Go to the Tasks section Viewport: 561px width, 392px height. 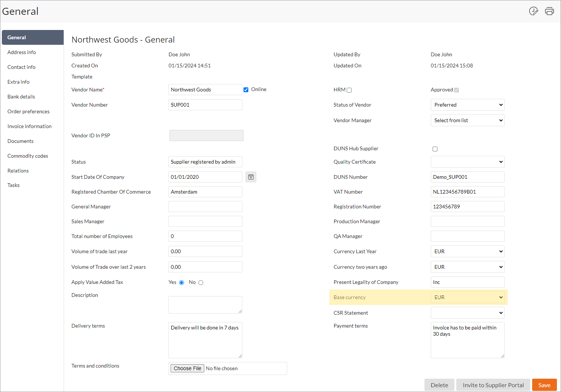click(x=14, y=185)
